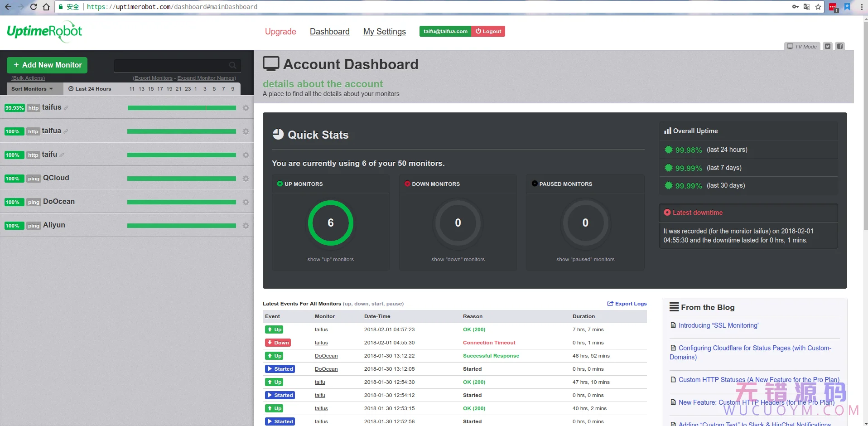Click the Add New Monitor button
The width and height of the screenshot is (868, 426).
pyautogui.click(x=47, y=65)
